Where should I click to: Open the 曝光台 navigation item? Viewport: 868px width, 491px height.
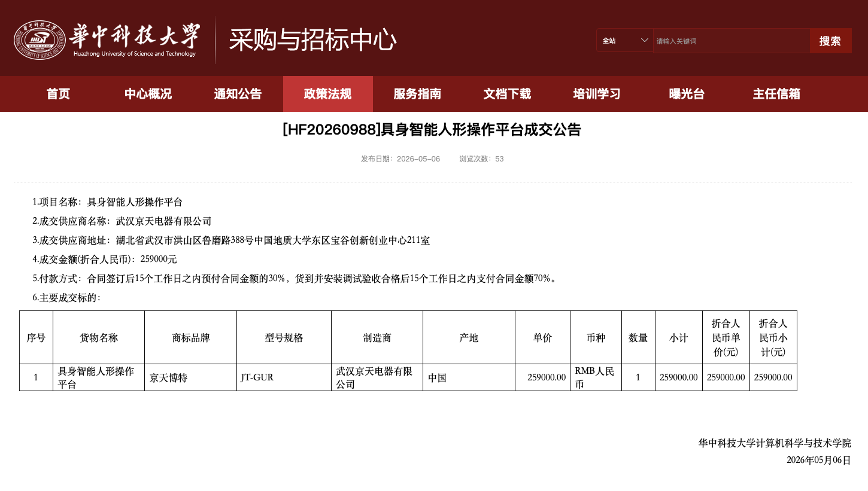point(687,94)
